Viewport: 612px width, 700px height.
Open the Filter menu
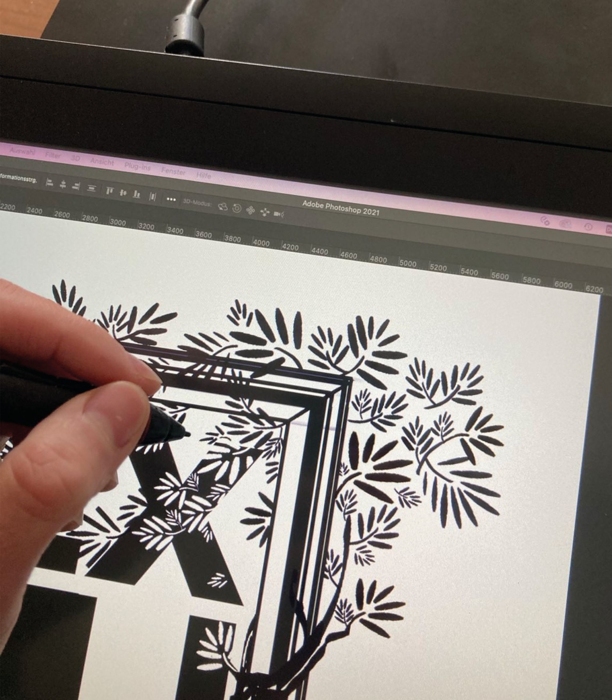pos(53,155)
